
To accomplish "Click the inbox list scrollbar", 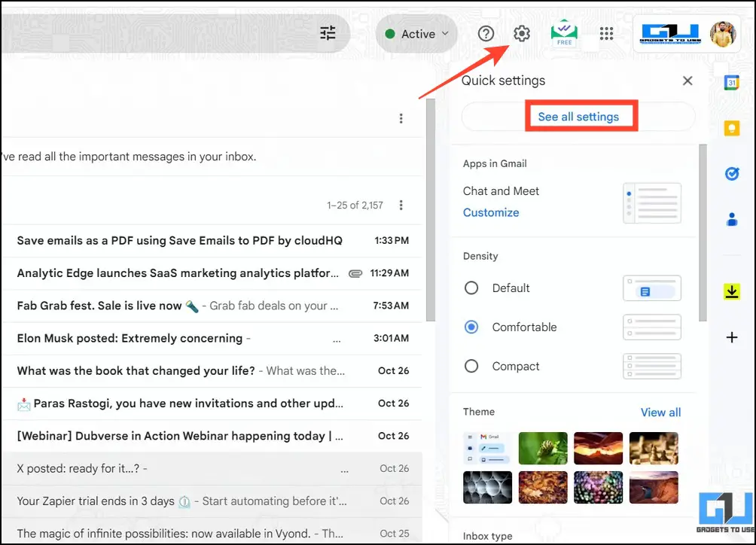I will pyautogui.click(x=431, y=210).
